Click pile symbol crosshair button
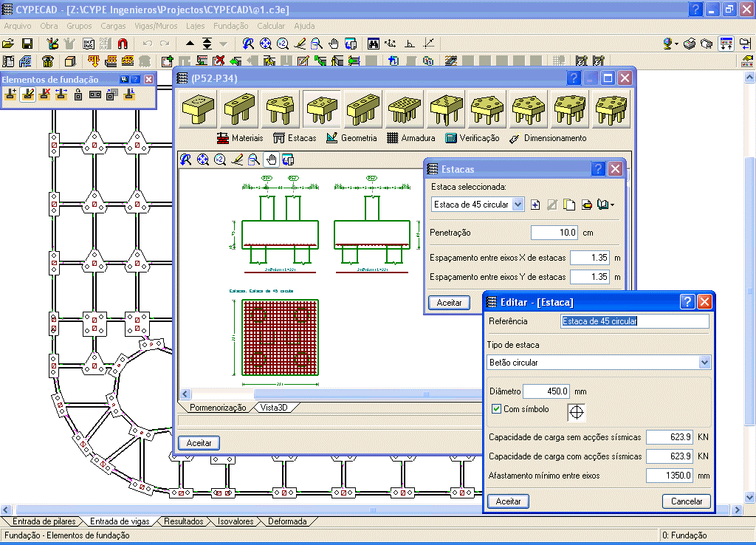The width and height of the screenshot is (756, 545). (x=577, y=412)
